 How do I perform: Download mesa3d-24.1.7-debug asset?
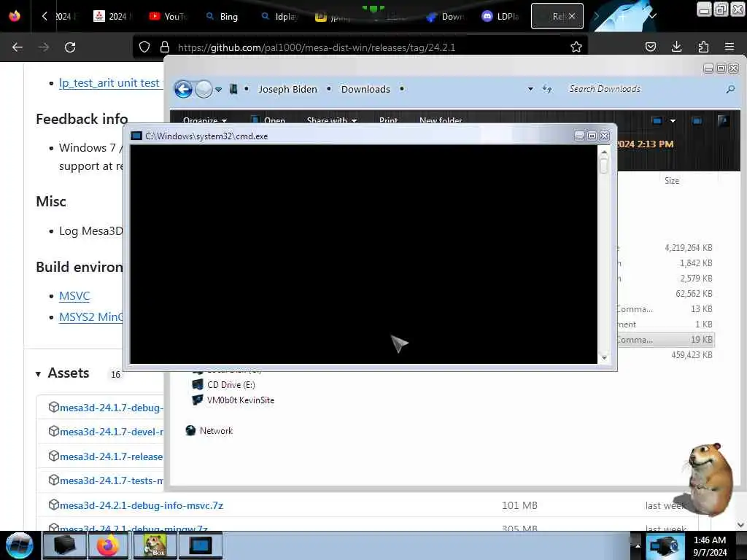click(x=112, y=408)
